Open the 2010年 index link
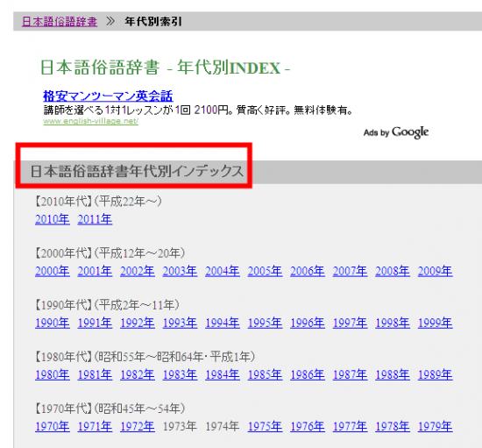Screen dimensions: 482x448 tap(53, 219)
